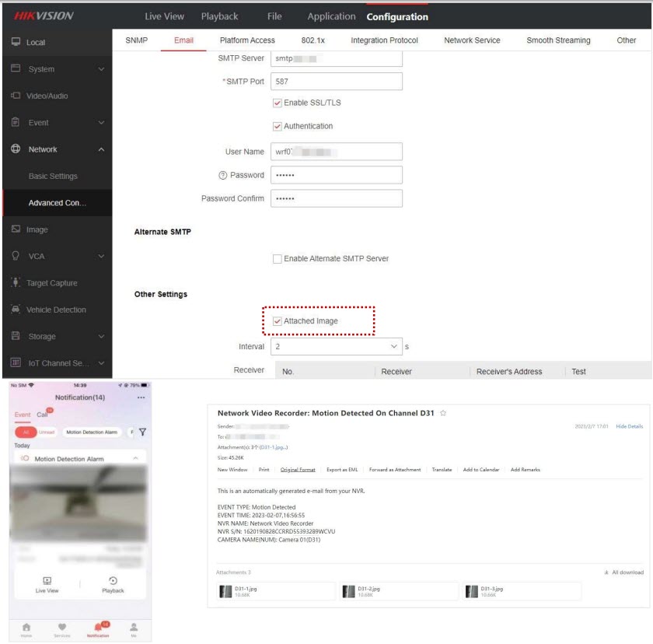Uncheck the Enable SSL/TLS checkbox
653x644 pixels.
278,103
